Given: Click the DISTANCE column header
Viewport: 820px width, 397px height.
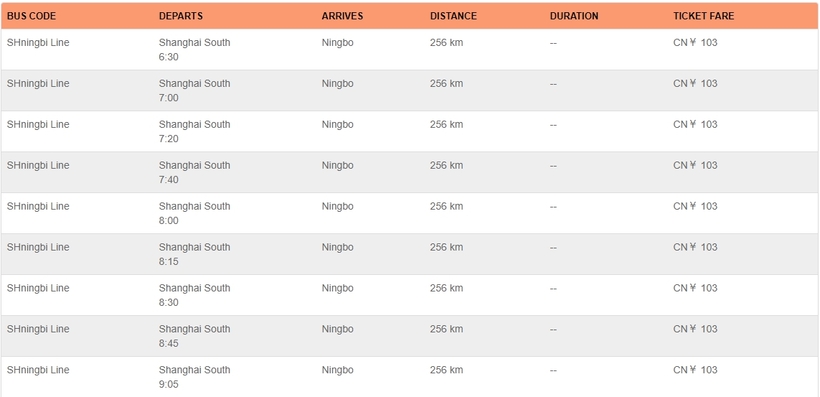Looking at the screenshot, I should pos(453,16).
